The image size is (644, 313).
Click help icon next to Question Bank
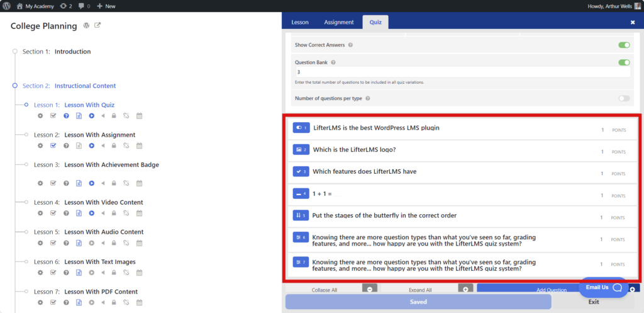click(x=333, y=62)
